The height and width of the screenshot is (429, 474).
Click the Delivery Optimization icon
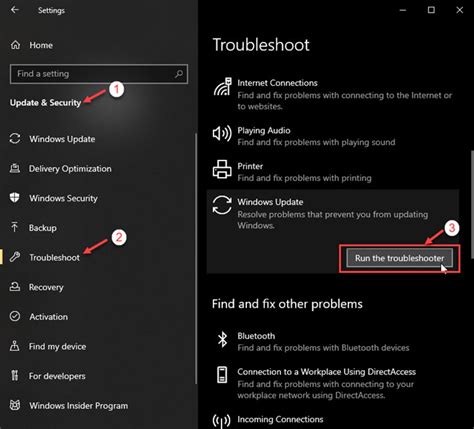[x=15, y=168]
